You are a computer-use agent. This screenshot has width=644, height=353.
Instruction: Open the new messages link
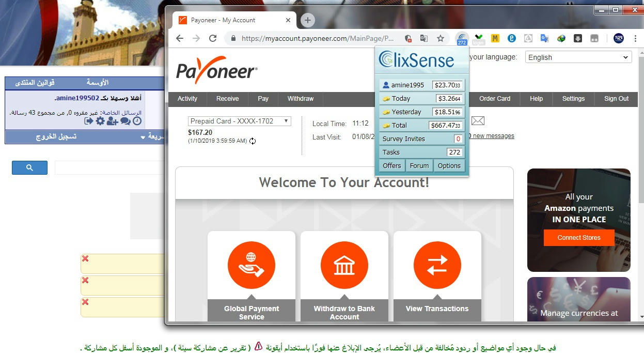[491, 136]
